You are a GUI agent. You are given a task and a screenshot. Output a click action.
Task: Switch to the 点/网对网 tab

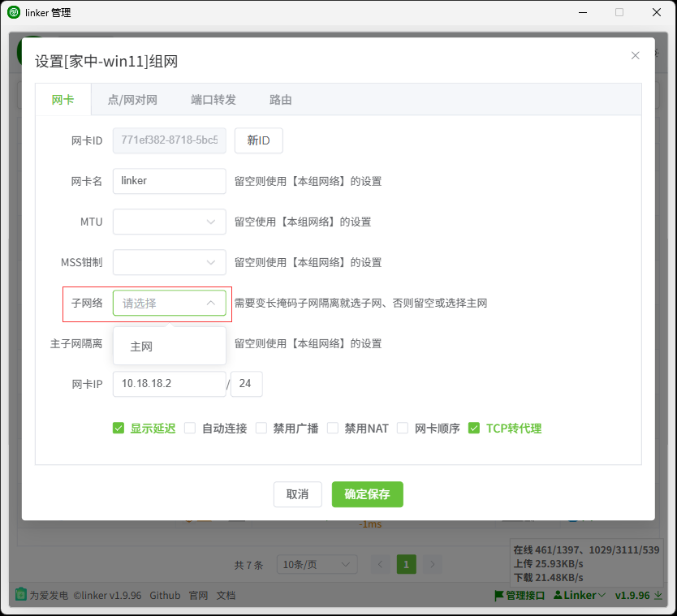132,100
